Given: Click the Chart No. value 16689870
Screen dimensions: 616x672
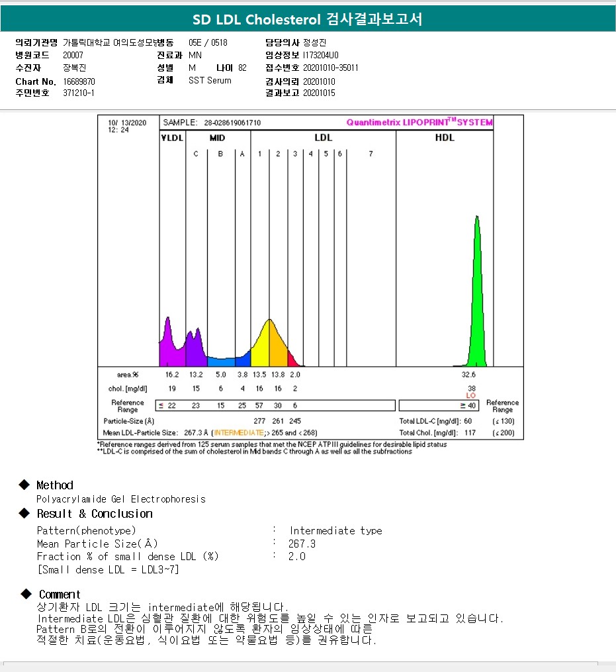Looking at the screenshot, I should click(x=79, y=81).
